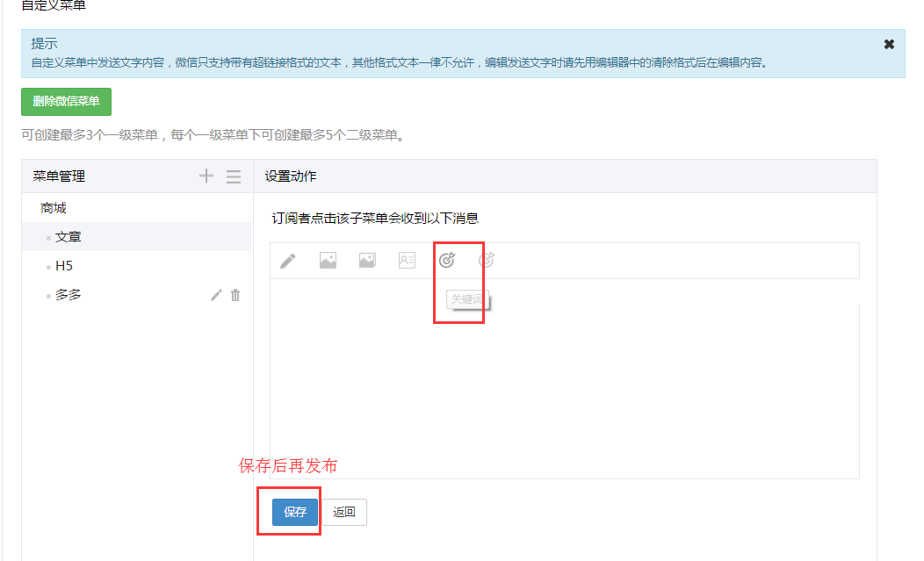Select the 多多 submenu item
The width and height of the screenshot is (924, 561).
click(x=69, y=296)
